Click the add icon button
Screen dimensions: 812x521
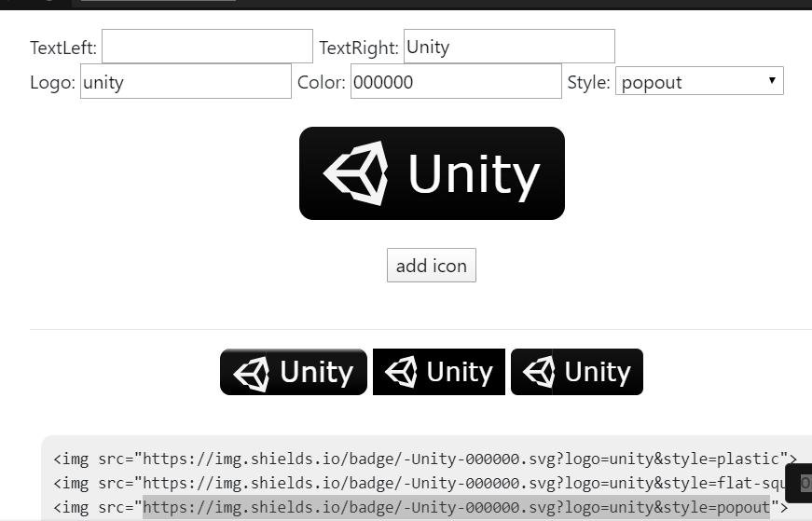pyautogui.click(x=432, y=266)
